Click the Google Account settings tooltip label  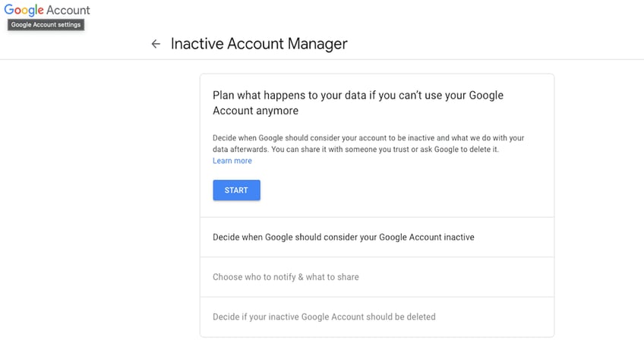click(46, 24)
